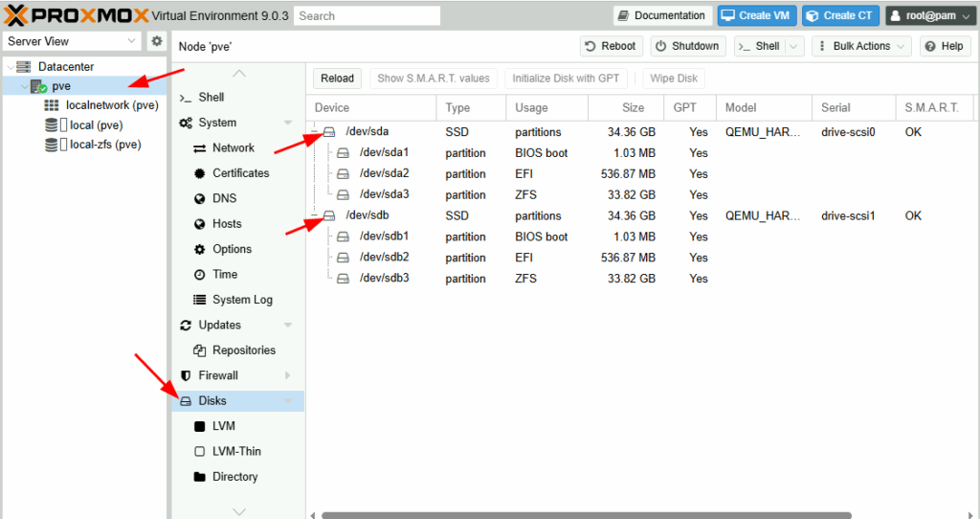Click the horizontal scrollbar under the disk table

click(x=587, y=515)
